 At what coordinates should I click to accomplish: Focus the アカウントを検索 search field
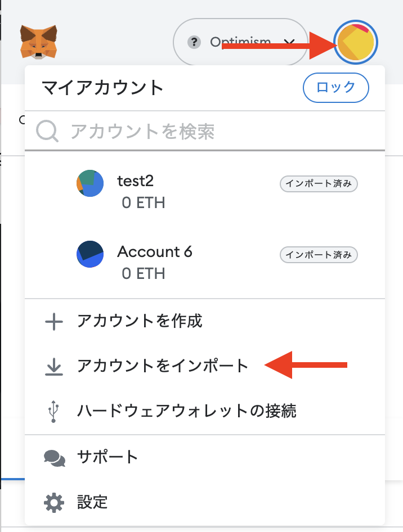tap(205, 131)
